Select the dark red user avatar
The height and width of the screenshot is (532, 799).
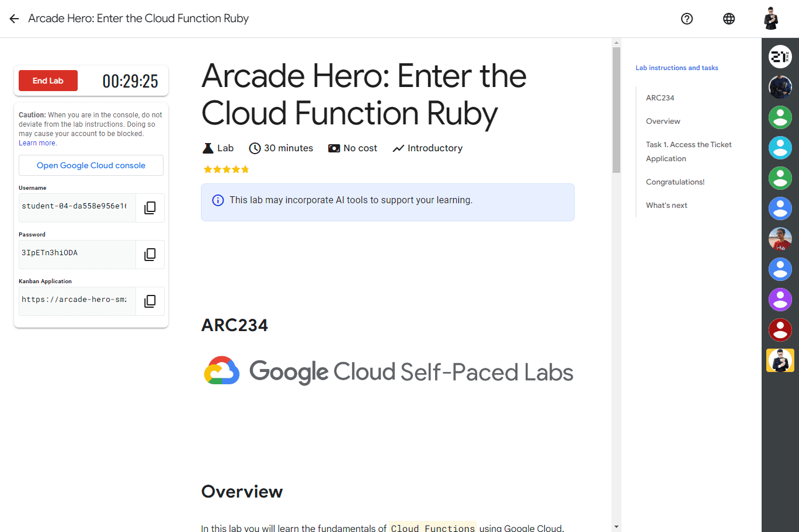(x=780, y=330)
